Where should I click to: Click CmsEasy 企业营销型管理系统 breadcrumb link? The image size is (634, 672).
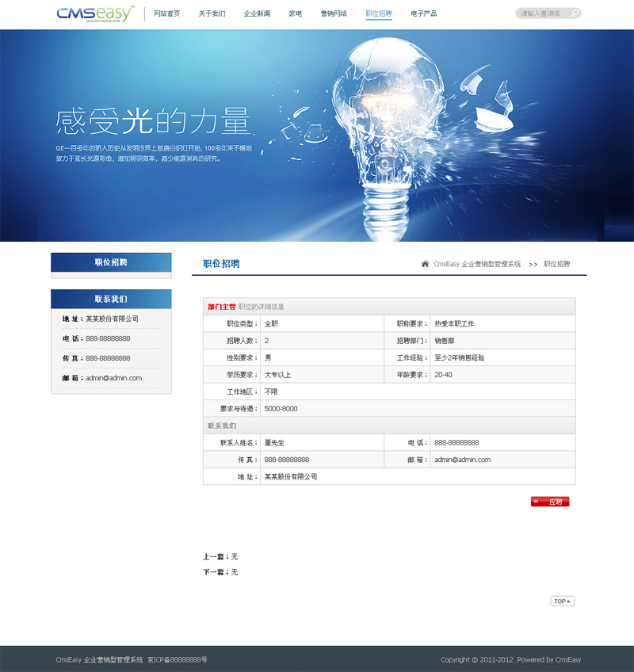pos(477,264)
